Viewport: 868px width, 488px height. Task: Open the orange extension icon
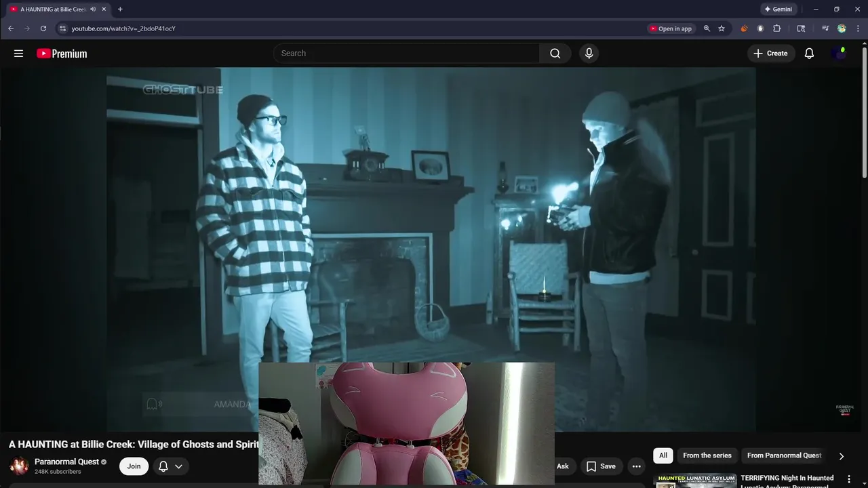point(744,28)
